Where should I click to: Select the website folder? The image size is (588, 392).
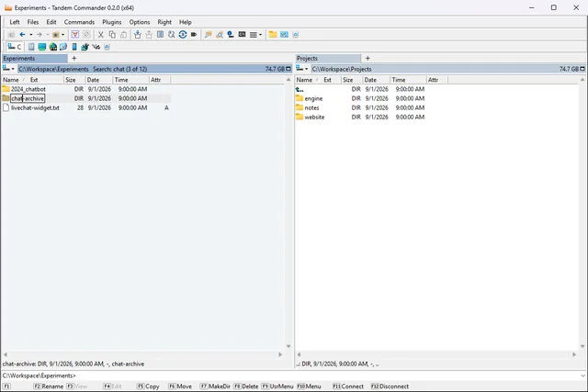314,118
